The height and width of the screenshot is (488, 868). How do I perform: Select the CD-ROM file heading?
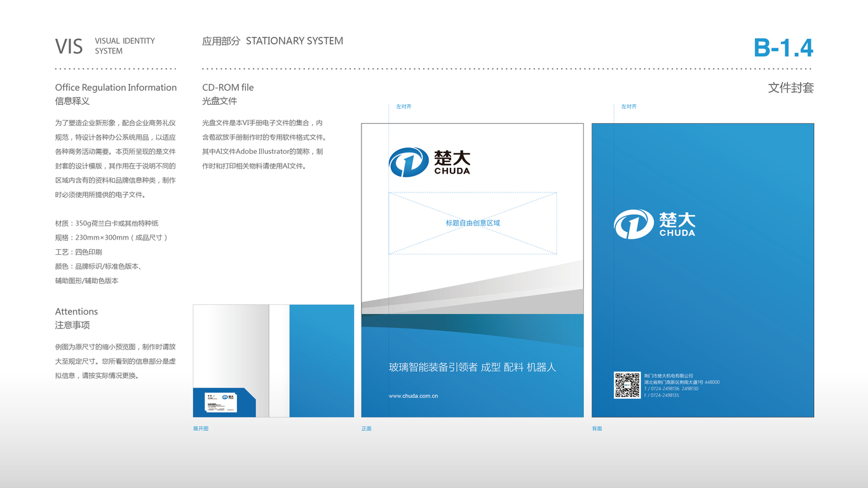pos(227,88)
